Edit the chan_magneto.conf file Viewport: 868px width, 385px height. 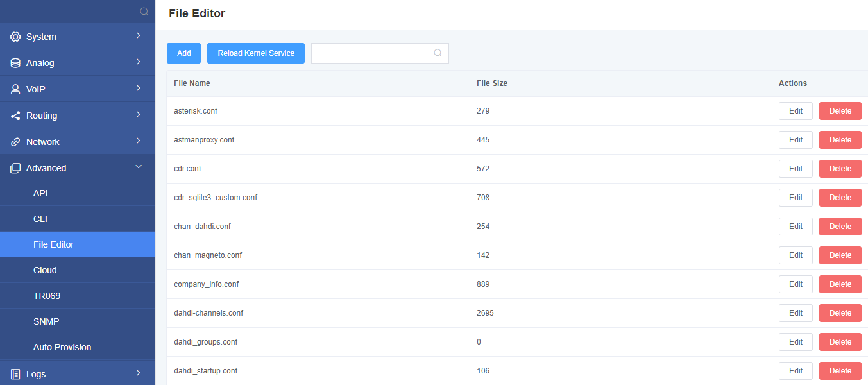click(x=796, y=255)
